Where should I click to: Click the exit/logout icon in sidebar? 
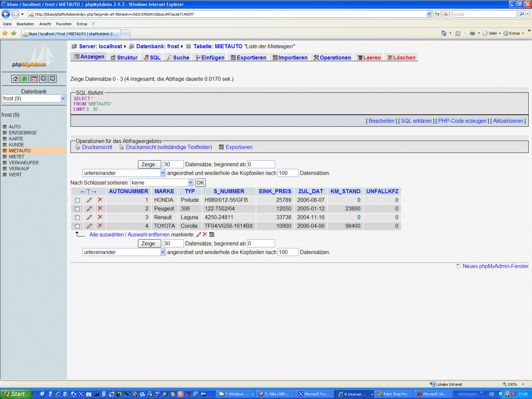[25, 79]
